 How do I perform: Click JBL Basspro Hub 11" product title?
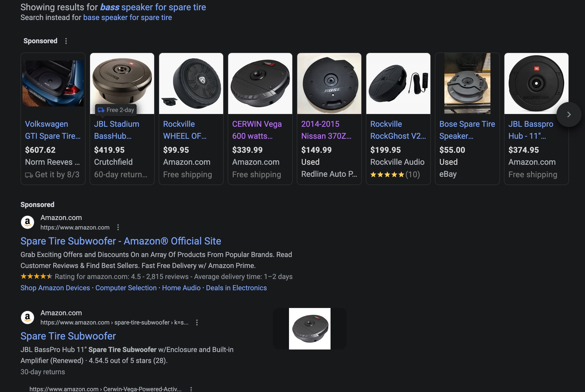530,130
